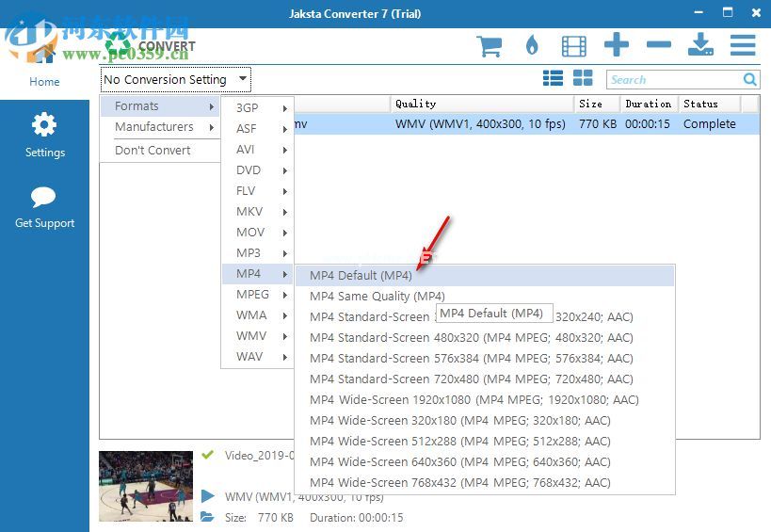Select MP4 Wide-Screen 1920x1080 preset

click(x=474, y=400)
